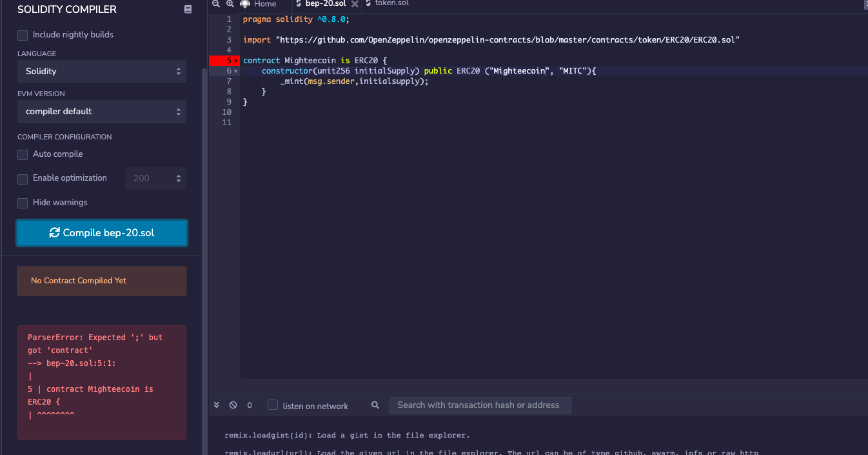Toggle listen on network checkbox
The image size is (868, 455).
273,405
